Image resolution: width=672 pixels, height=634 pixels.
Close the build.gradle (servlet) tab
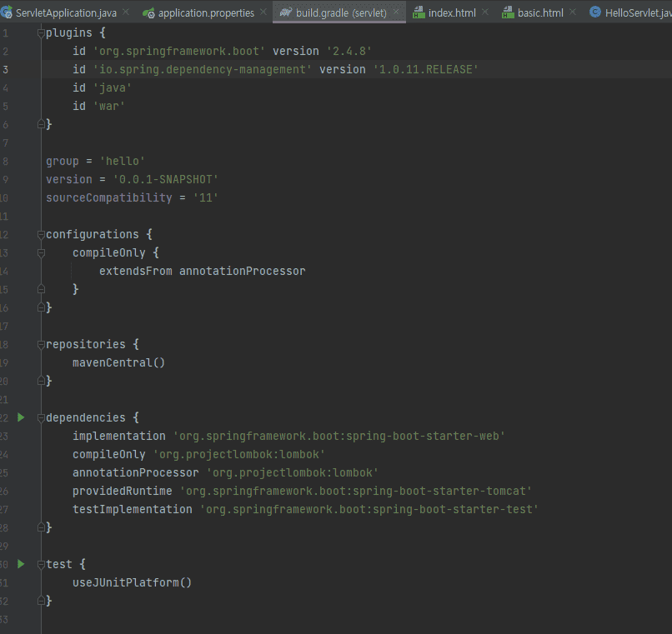pos(396,12)
